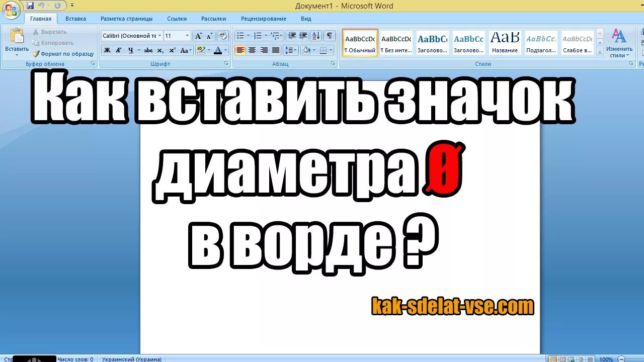Open line spacing options
This screenshot has width=644, height=362.
coord(291,50)
